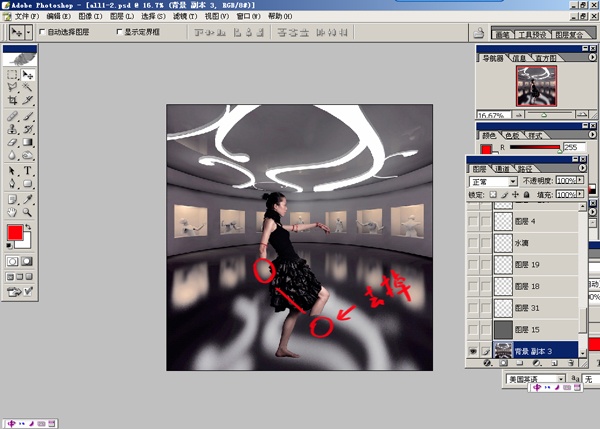Image resolution: width=600 pixels, height=429 pixels.
Task: Open the layer style menu icon
Action: click(487, 363)
